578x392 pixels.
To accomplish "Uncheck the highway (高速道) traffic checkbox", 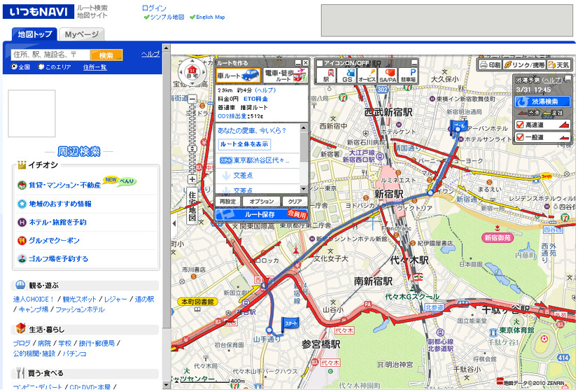I will [x=520, y=125].
